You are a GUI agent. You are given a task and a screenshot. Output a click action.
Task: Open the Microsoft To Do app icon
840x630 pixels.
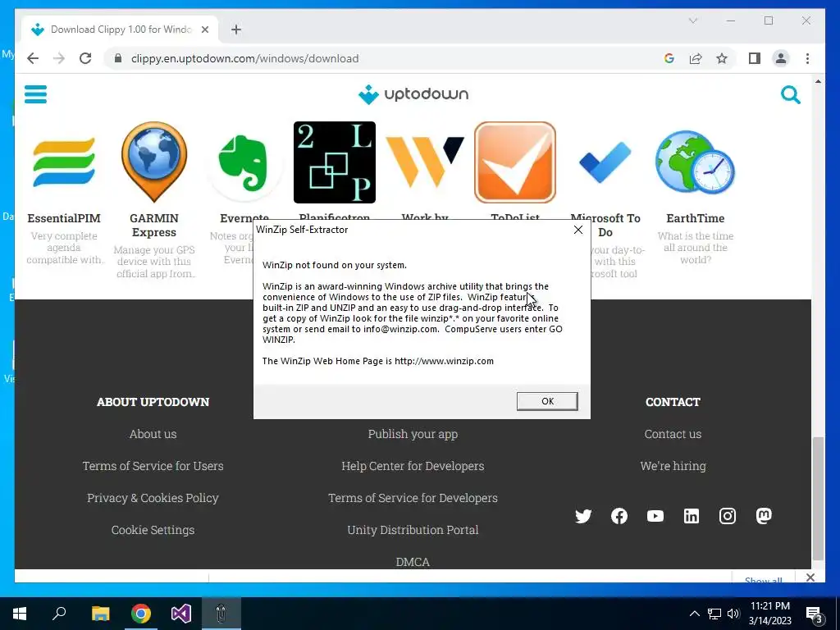605,162
